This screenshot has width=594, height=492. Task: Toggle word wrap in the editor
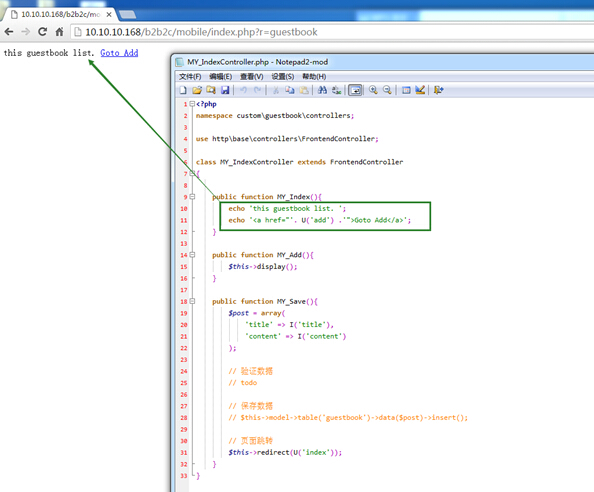tap(355, 90)
